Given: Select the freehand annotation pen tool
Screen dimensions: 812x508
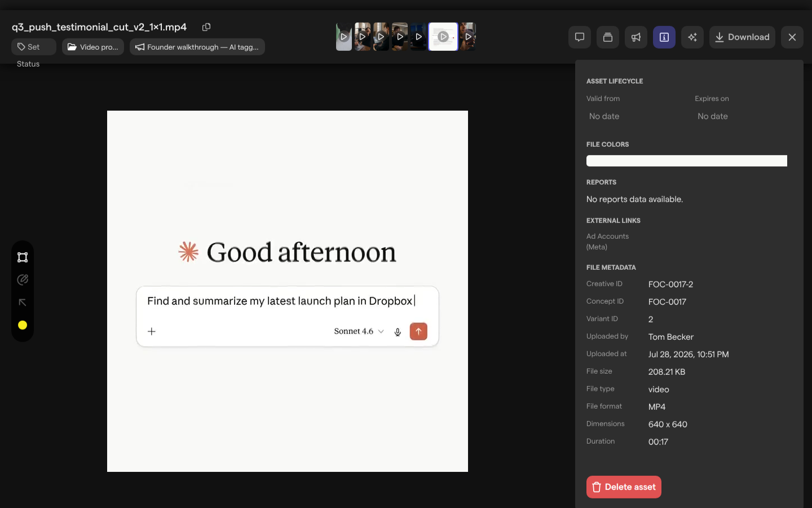Looking at the screenshot, I should pos(23,280).
